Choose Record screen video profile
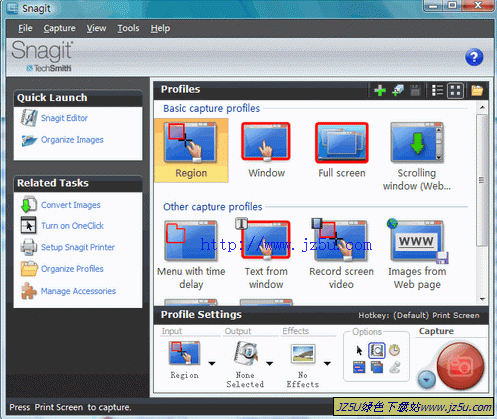Screen dimensions: 497x419 coord(341,255)
